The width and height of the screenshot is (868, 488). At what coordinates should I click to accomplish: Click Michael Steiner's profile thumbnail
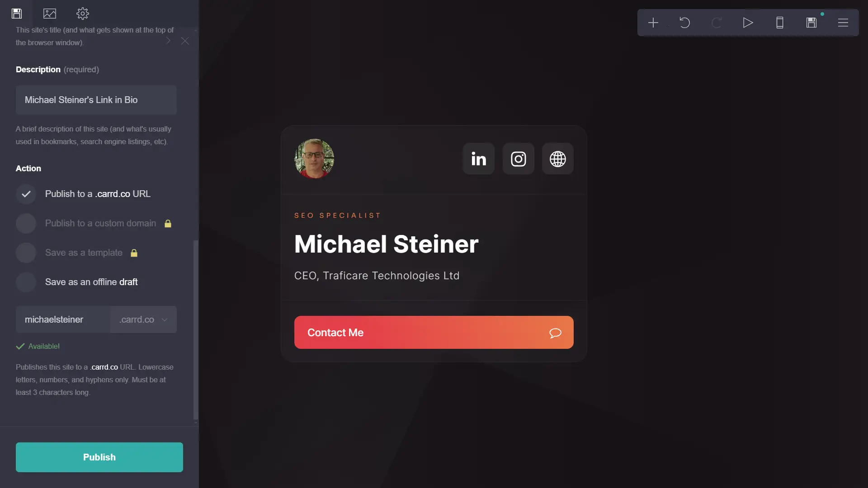click(x=314, y=158)
